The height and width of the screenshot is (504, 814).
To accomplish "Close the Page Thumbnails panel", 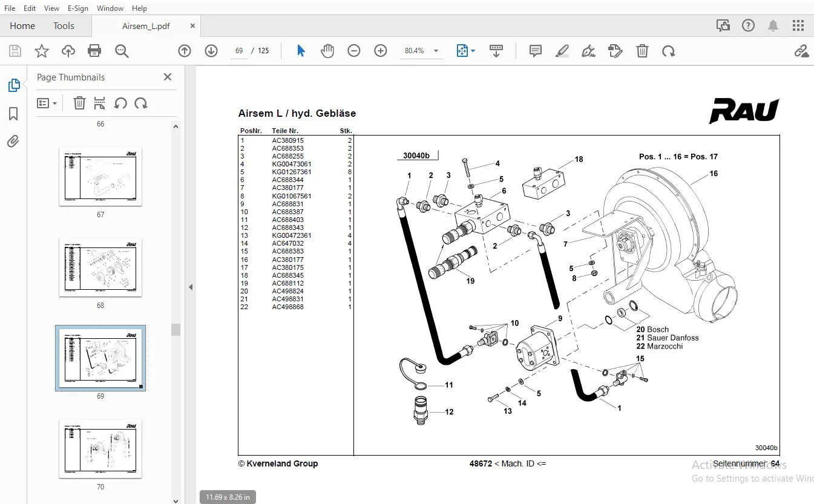I will [168, 77].
